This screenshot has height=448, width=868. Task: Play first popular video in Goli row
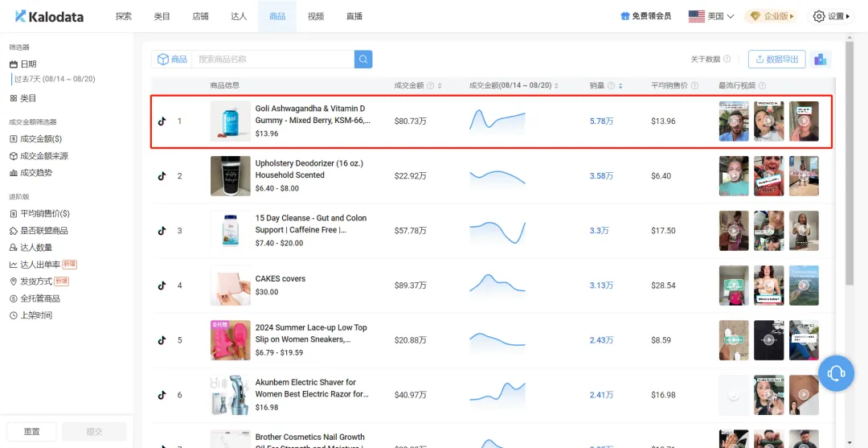coord(734,121)
